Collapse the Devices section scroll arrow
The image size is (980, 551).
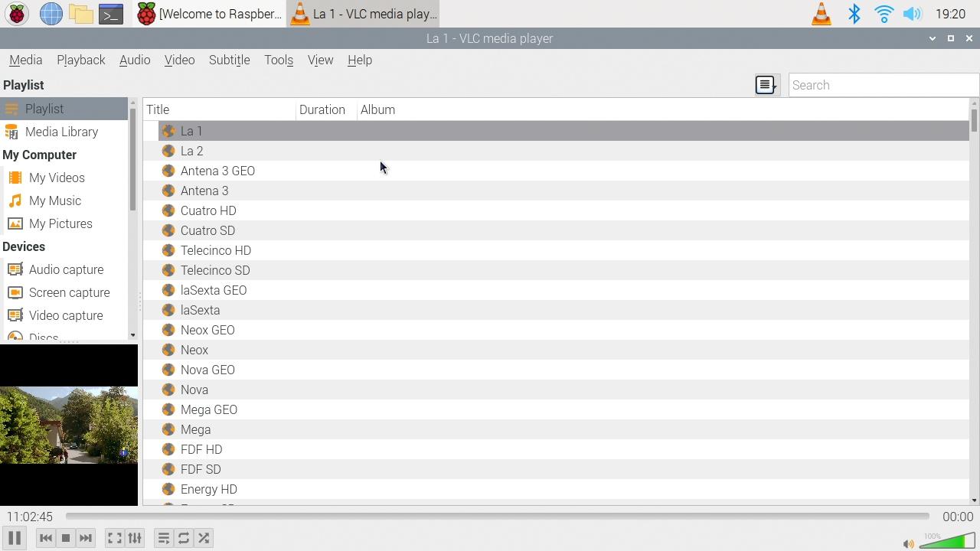click(x=132, y=334)
